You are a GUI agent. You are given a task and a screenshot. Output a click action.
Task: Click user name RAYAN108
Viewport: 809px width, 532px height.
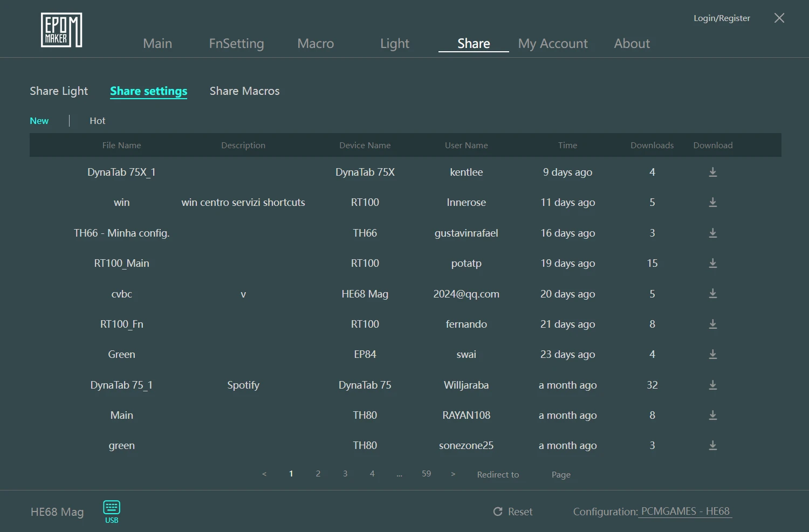pyautogui.click(x=467, y=415)
